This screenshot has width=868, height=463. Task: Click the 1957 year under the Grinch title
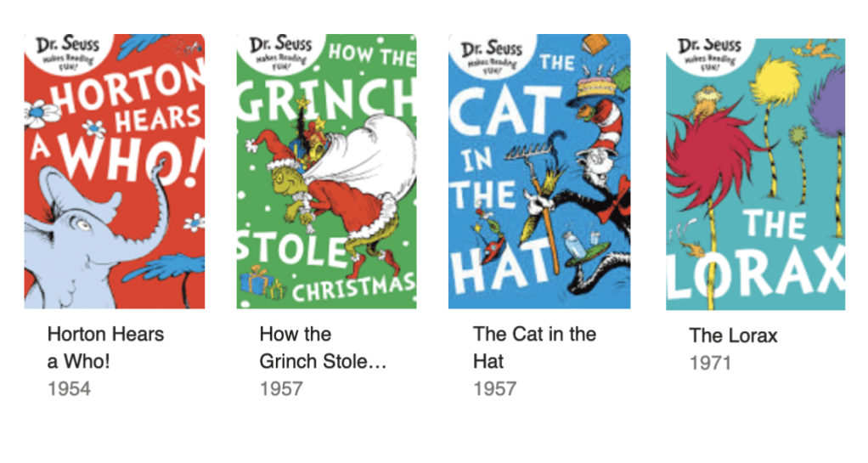point(281,389)
